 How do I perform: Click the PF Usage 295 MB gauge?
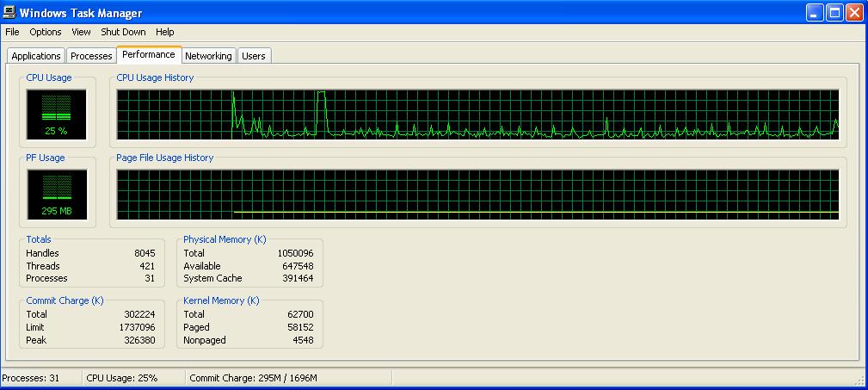click(x=57, y=195)
